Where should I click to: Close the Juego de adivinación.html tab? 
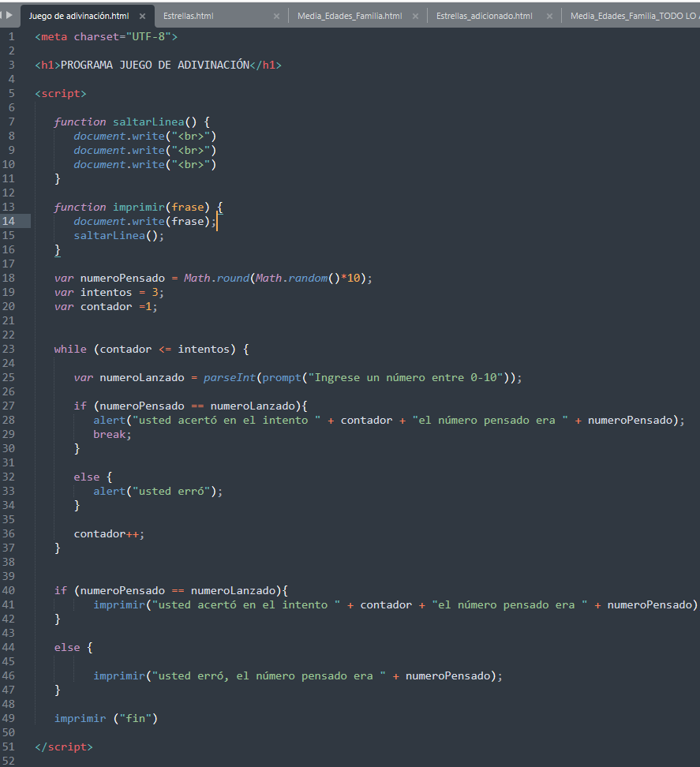[142, 16]
